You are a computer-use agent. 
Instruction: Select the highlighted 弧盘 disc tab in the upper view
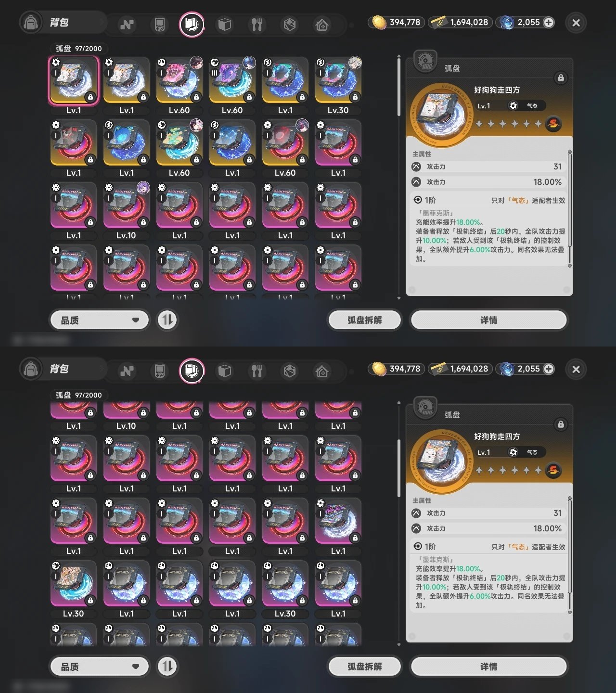click(x=192, y=24)
